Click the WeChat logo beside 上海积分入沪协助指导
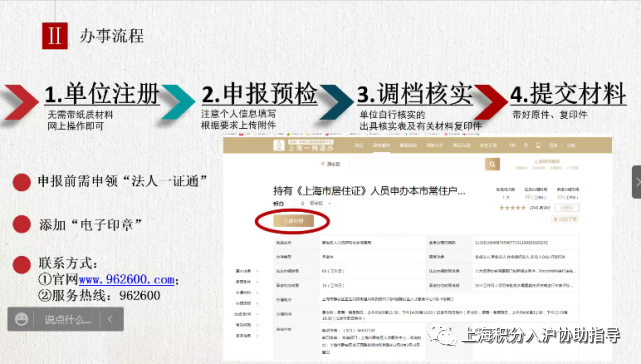 [x=443, y=336]
